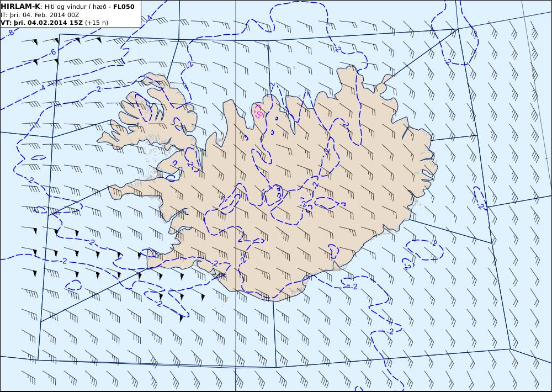Select the 'IT: þri. 04. Feb. 2014 00Z' line
Image resolution: width=552 pixels, height=392 pixels.
tap(40, 15)
